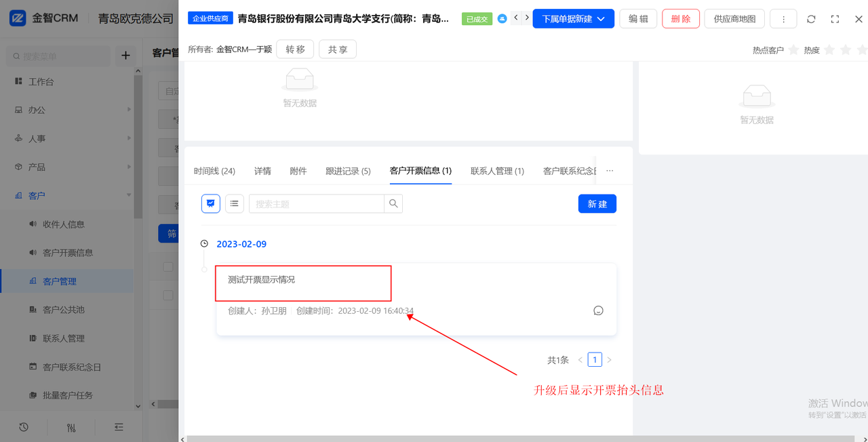Click the history clock icon at sidebar bottom
Screen dimensions: 868x442
pyautogui.click(x=24, y=427)
